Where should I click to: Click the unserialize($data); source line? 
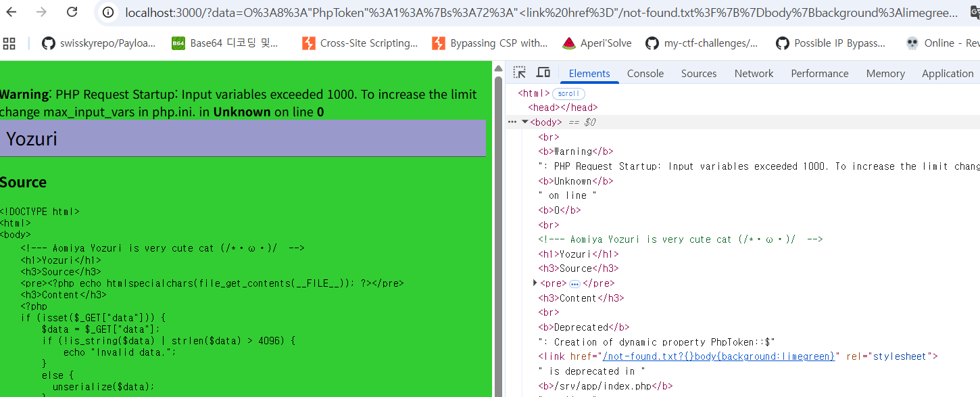coord(104,387)
